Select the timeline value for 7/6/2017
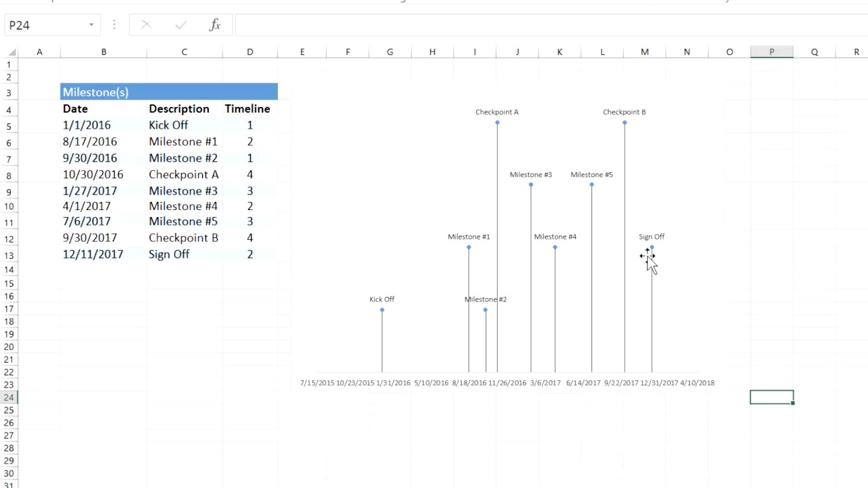 point(250,221)
